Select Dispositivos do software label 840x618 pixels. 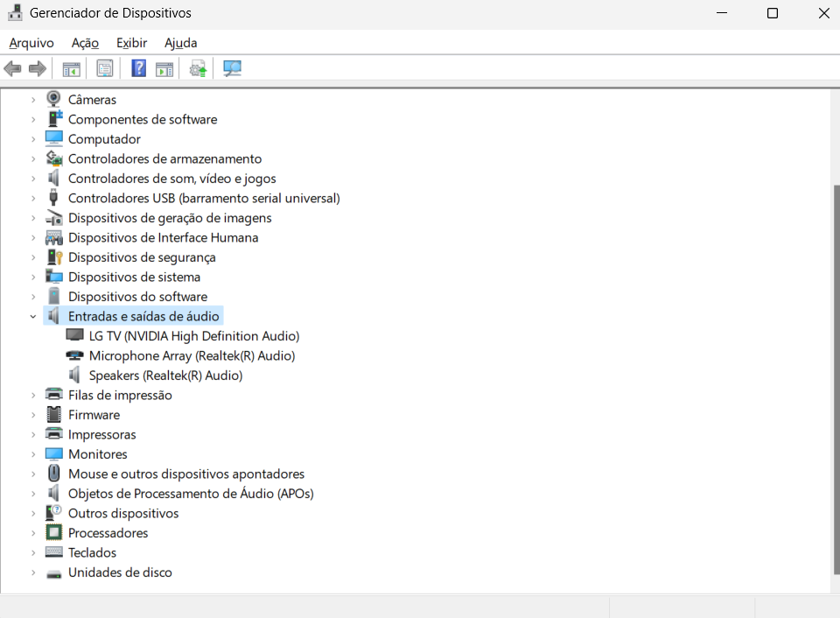pos(137,297)
